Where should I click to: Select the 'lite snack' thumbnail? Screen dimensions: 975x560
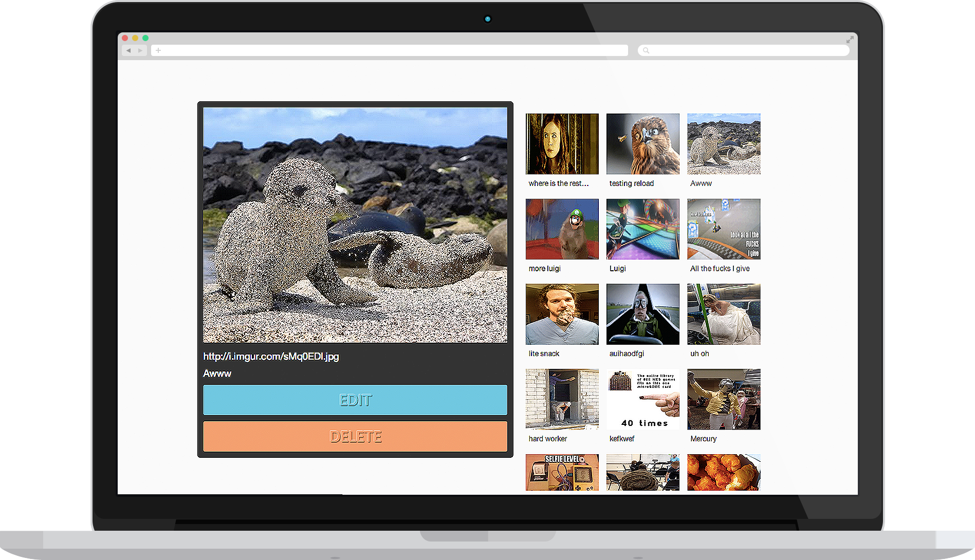coord(562,314)
